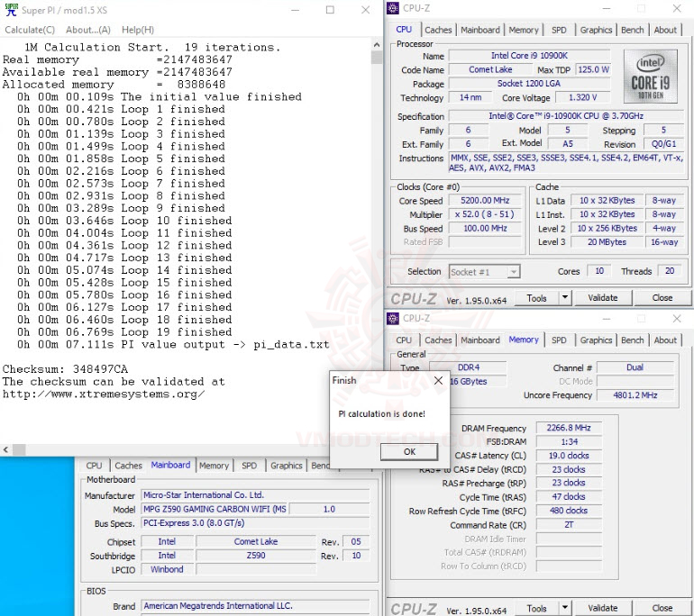Select Memory tab in top CPU-Z window
Viewport: 694px width, 616px height.
(524, 30)
